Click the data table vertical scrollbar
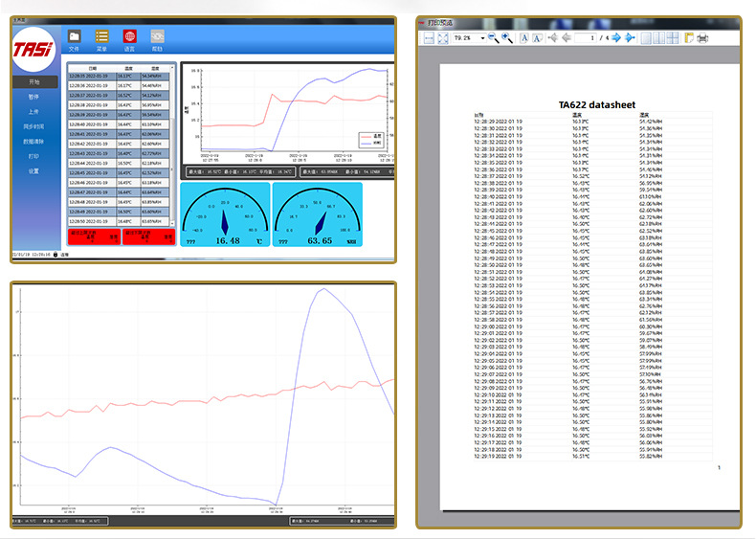The image size is (756, 539). tap(173, 144)
